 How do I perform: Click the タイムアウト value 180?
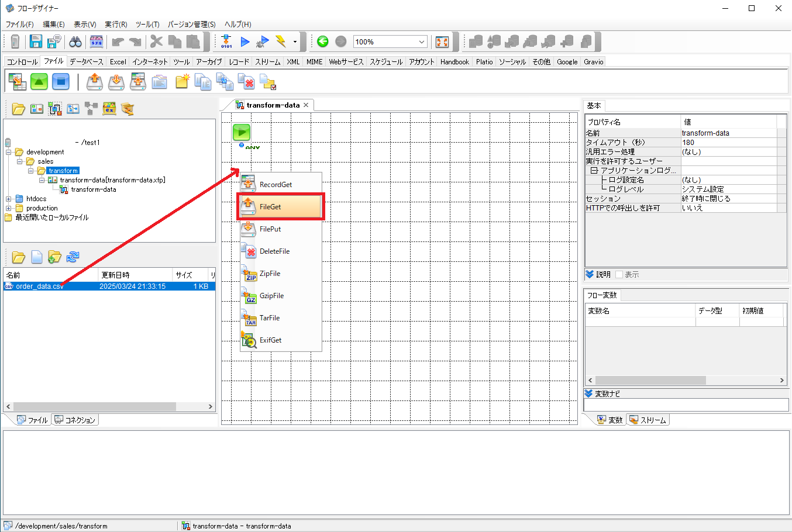point(729,143)
